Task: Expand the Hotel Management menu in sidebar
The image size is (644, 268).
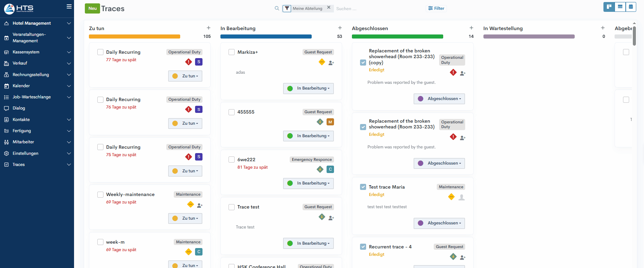Action: [x=37, y=23]
